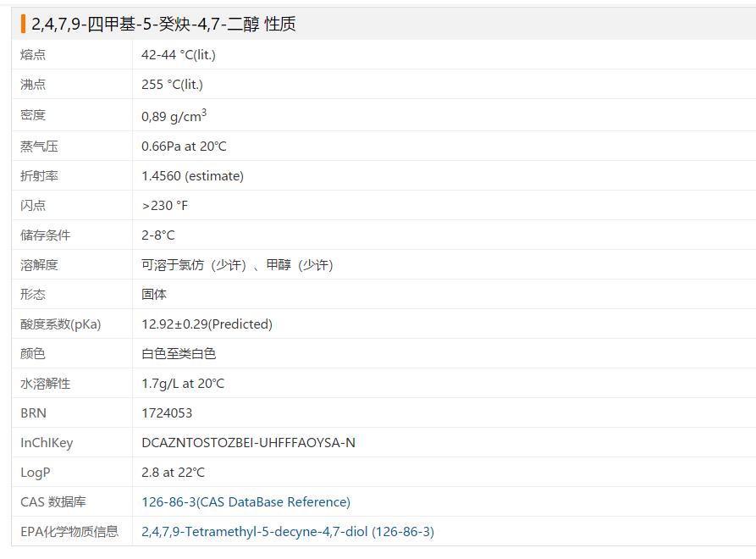This screenshot has width=756, height=559.
Task: Open the 2,4,7,9-Tetramethyl-5-decyne-4,7-diol EPA link
Action: pyautogui.click(x=287, y=532)
